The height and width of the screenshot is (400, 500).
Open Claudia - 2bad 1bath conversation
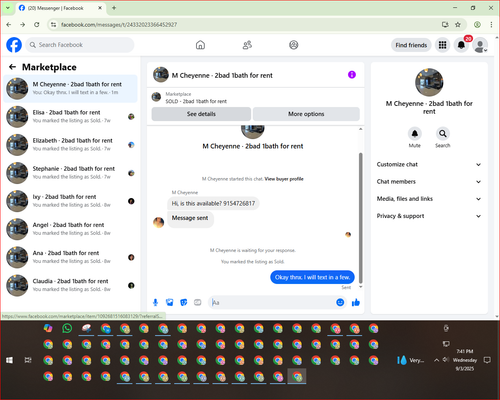click(70, 285)
